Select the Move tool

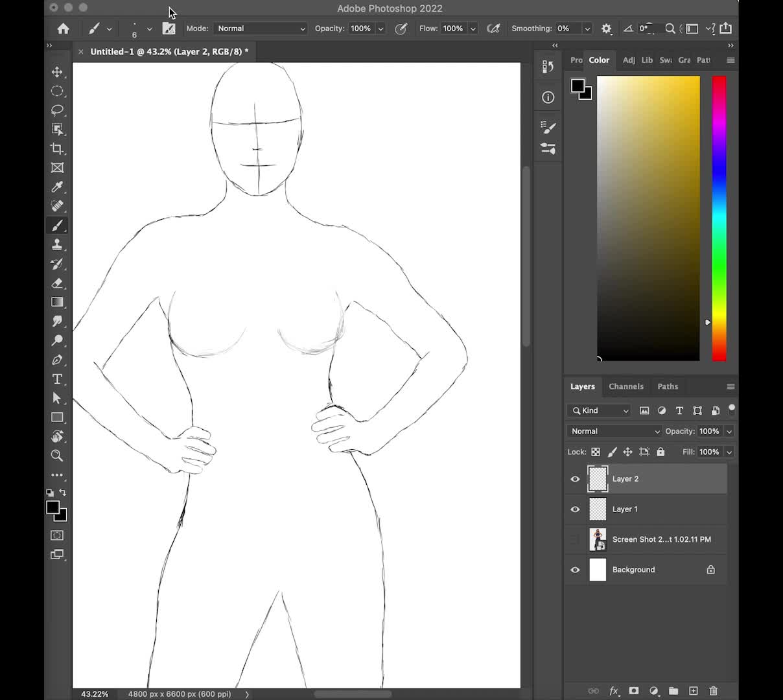pos(57,72)
